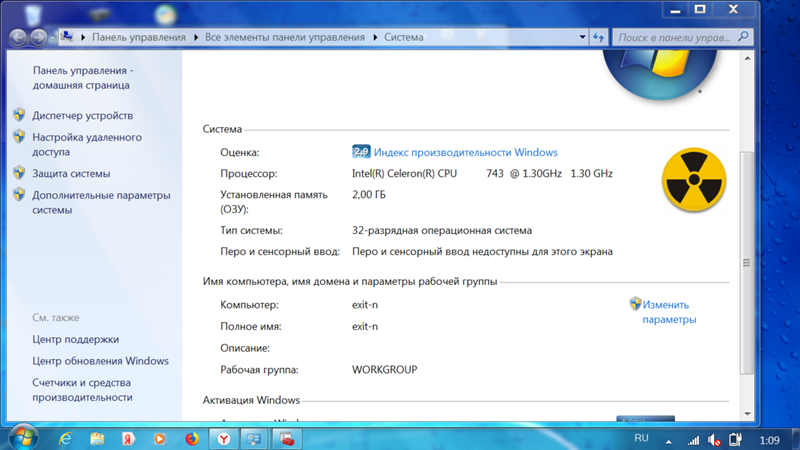The width and height of the screenshot is (800, 450).
Task: Select Все элементы панели управления breadcrumb
Action: tap(286, 37)
